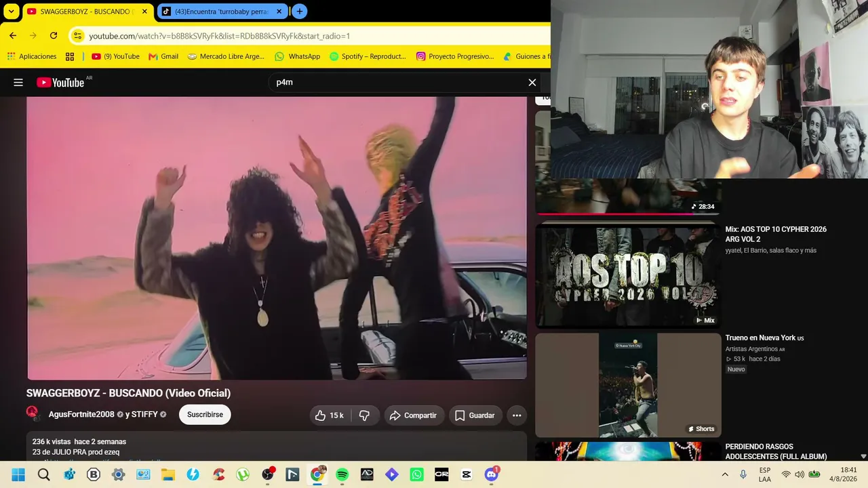Viewport: 868px width, 488px height.
Task: Dislike the SWAGGERBOYZ video
Action: [364, 415]
